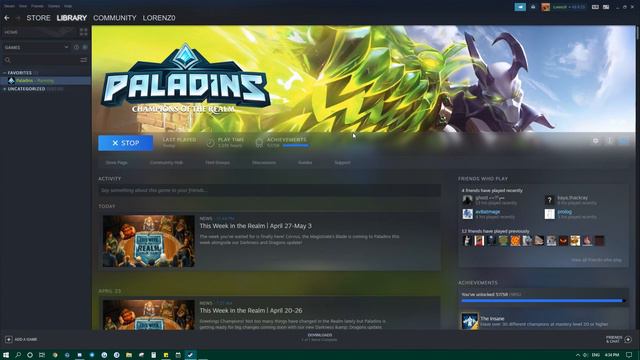Screen dimensions: 640x360
Task: Toggle the ready-to-play filter icon
Action: [x=85, y=47]
